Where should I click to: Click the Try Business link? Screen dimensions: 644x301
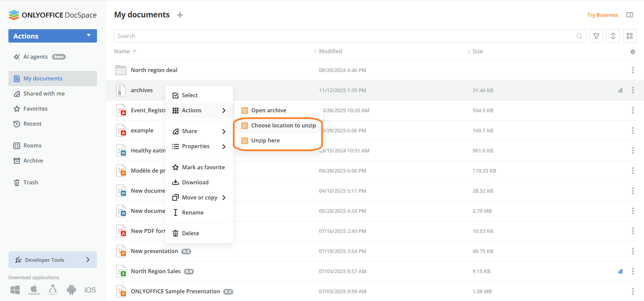[602, 15]
